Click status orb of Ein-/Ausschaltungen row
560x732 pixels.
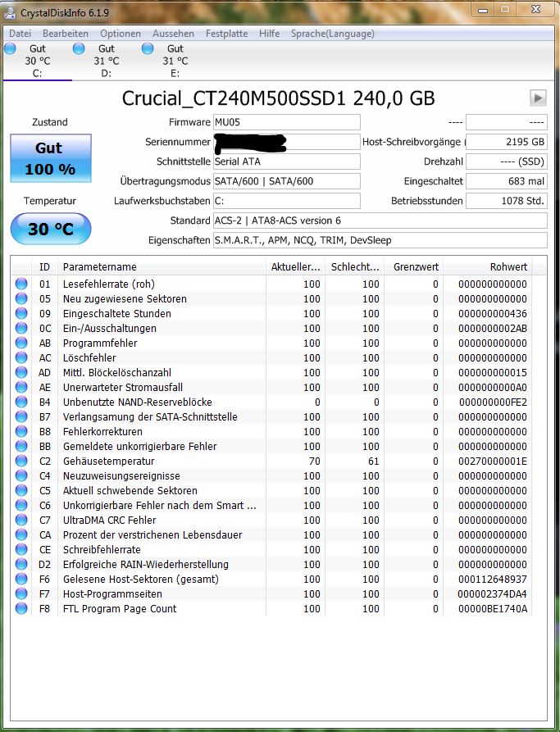tap(21, 328)
